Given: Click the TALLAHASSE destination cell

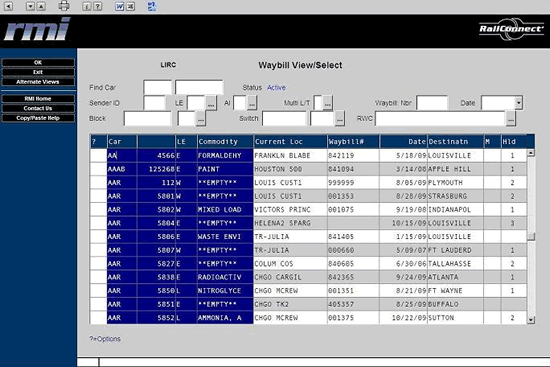Looking at the screenshot, I should (455, 263).
